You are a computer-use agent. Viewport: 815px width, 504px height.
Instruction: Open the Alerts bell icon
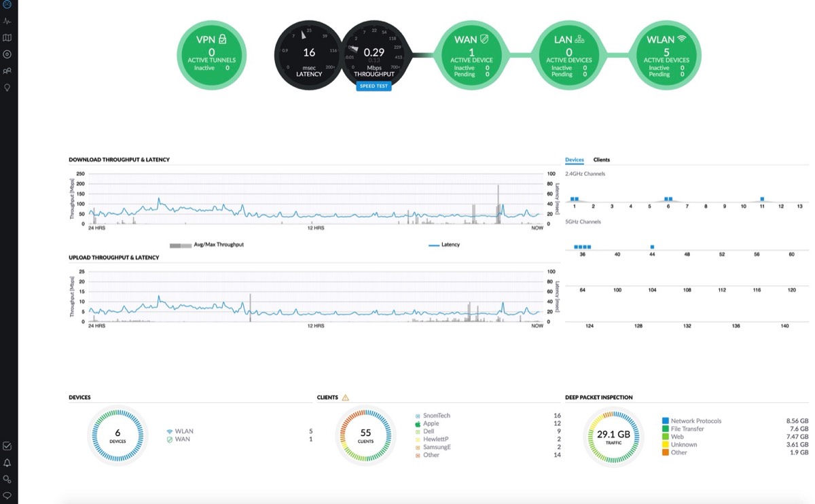click(x=7, y=463)
